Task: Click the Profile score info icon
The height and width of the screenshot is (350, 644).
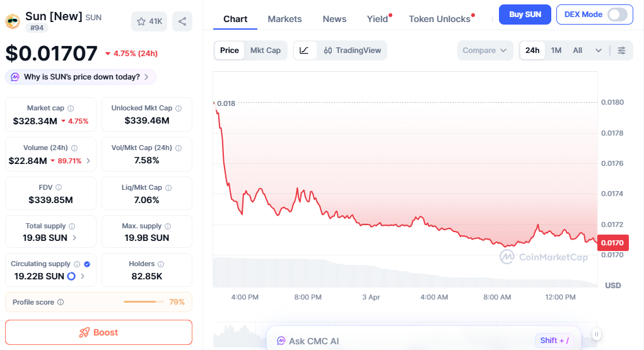Action: pyautogui.click(x=61, y=302)
